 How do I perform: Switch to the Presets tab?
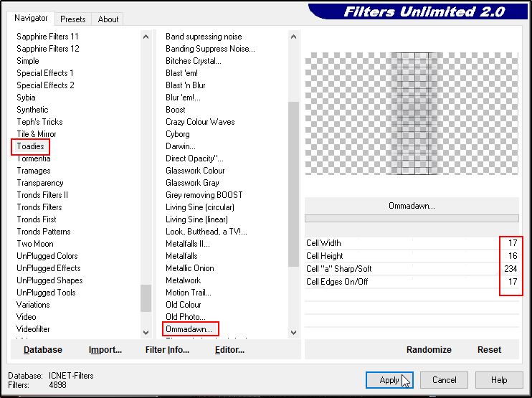[73, 19]
